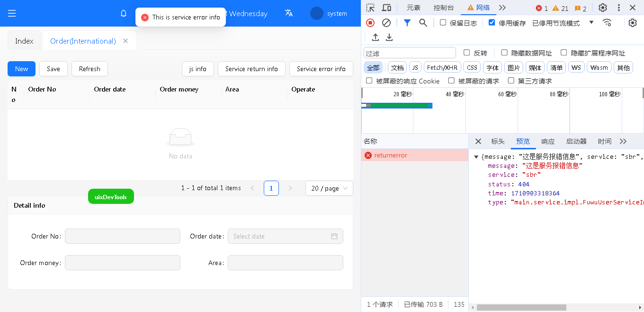Open the 启动器 tab
The image size is (644, 312).
(576, 141)
